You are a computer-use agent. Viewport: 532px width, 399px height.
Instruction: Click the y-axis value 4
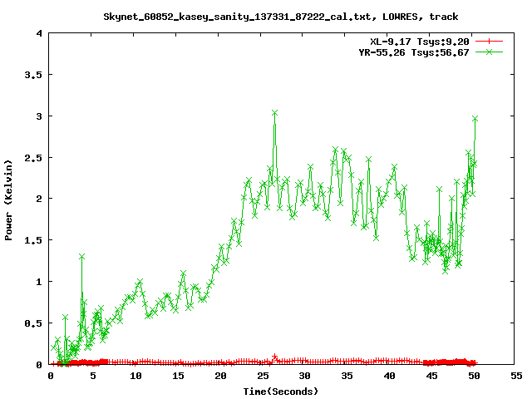tap(39, 33)
